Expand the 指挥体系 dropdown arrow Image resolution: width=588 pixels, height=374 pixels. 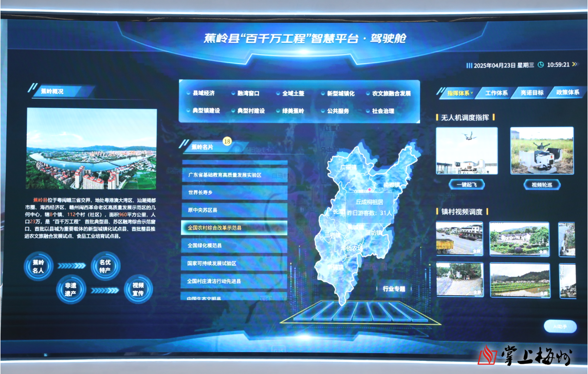[472, 92]
